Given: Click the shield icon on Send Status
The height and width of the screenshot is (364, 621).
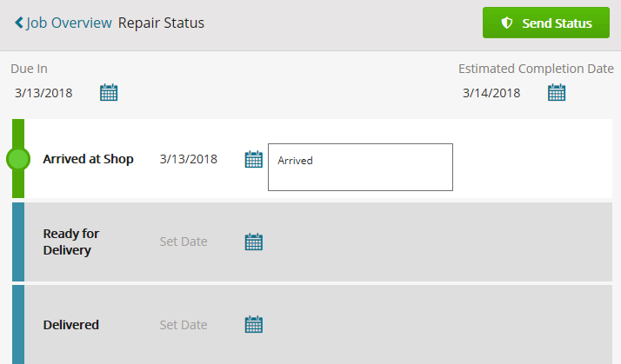Looking at the screenshot, I should click(507, 23).
